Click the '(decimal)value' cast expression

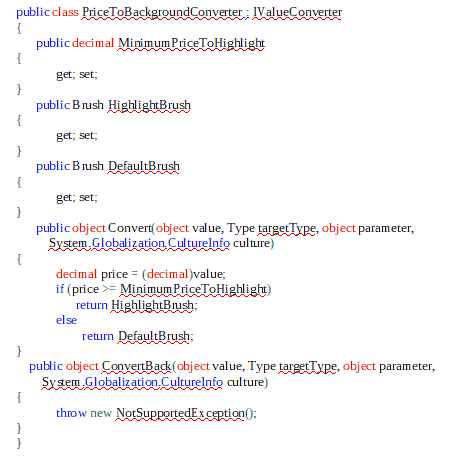[x=184, y=274]
